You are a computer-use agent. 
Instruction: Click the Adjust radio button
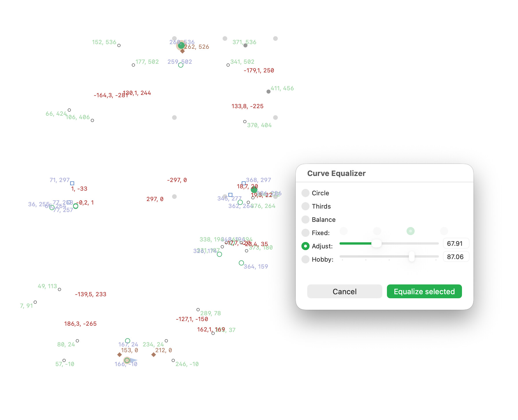click(x=305, y=246)
